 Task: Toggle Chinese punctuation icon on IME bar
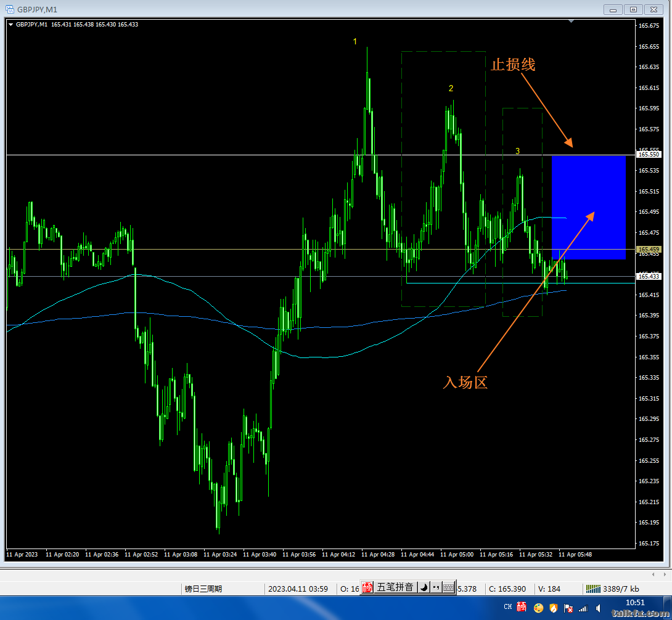click(x=436, y=587)
